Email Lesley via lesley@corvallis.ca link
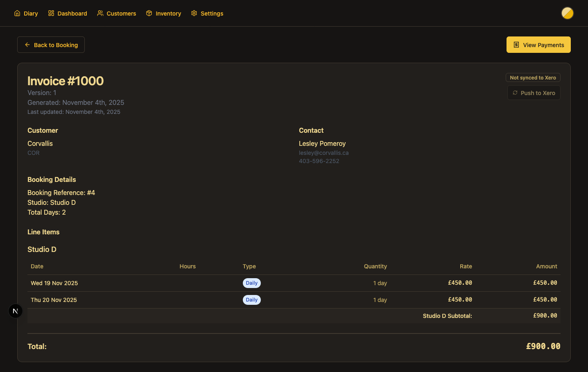The image size is (588, 372). pos(323,152)
